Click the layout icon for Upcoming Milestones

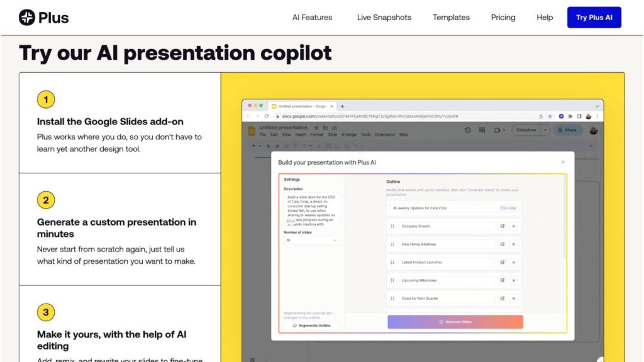pos(502,280)
